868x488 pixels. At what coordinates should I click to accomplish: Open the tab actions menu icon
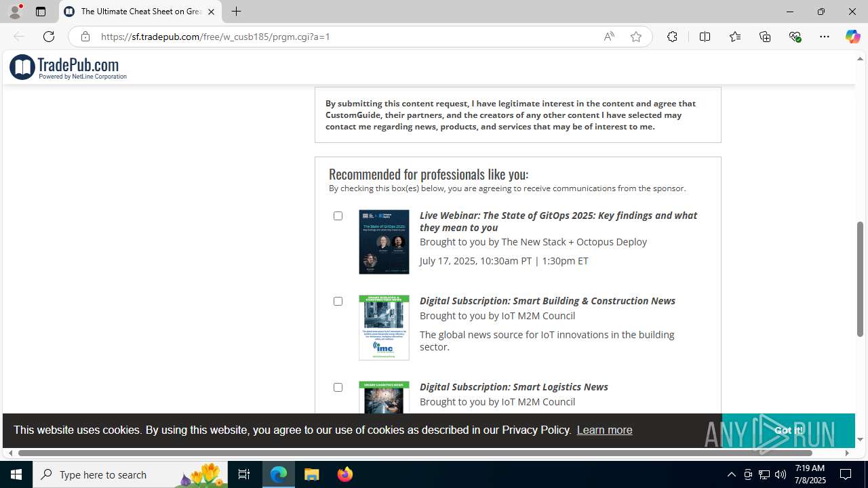[x=41, y=12]
